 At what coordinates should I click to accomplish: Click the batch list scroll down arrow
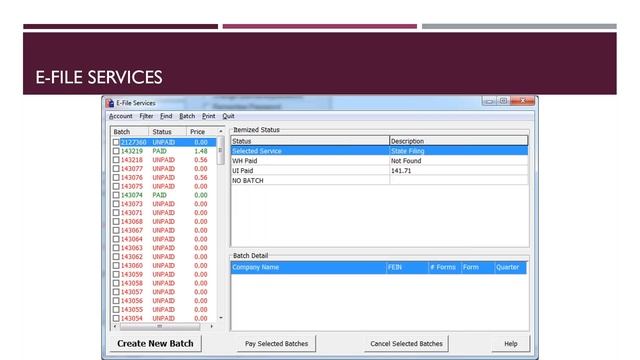(x=221, y=318)
